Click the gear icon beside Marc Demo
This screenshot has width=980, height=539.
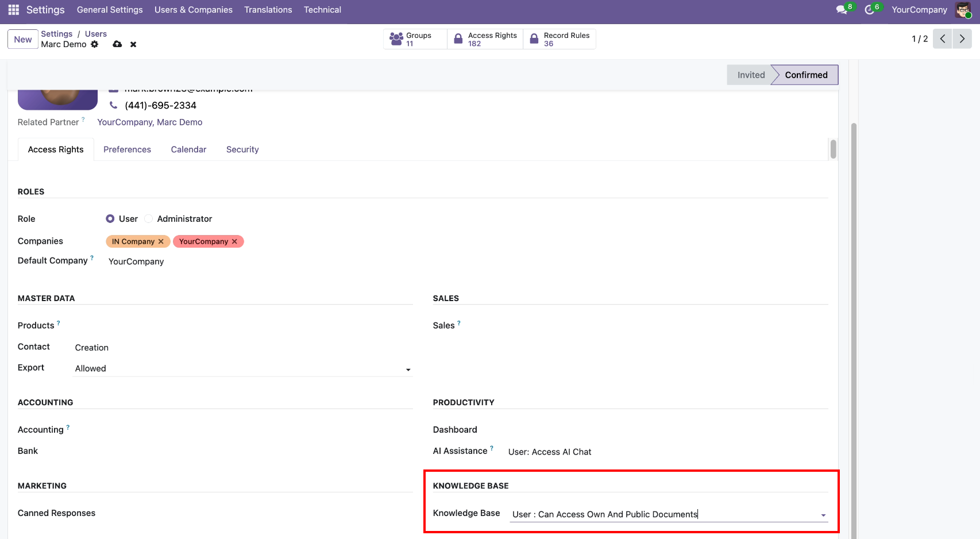click(x=95, y=44)
